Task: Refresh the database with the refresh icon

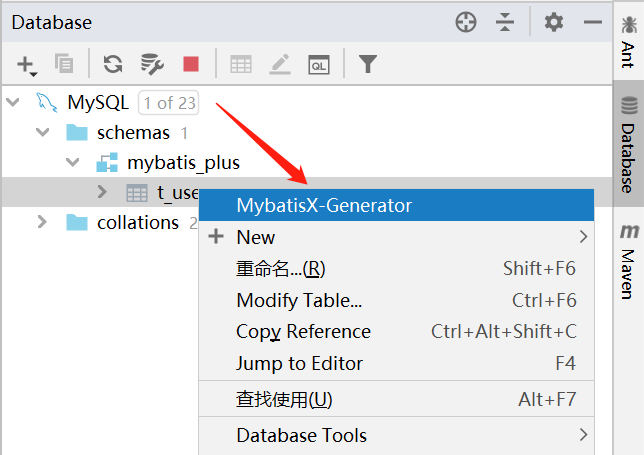Action: pos(113,64)
